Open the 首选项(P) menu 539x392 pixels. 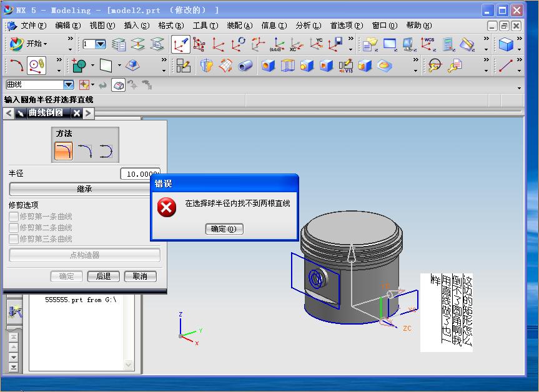[347, 26]
